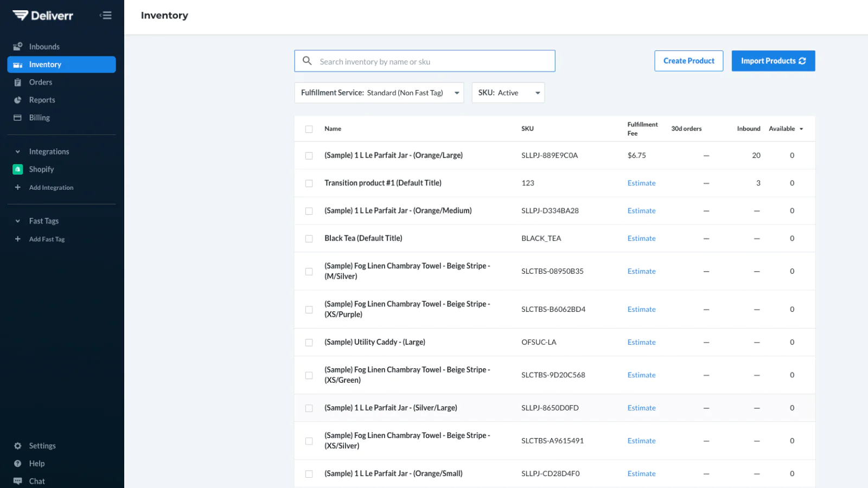Open the SKU Active filter dropdown

click(508, 93)
